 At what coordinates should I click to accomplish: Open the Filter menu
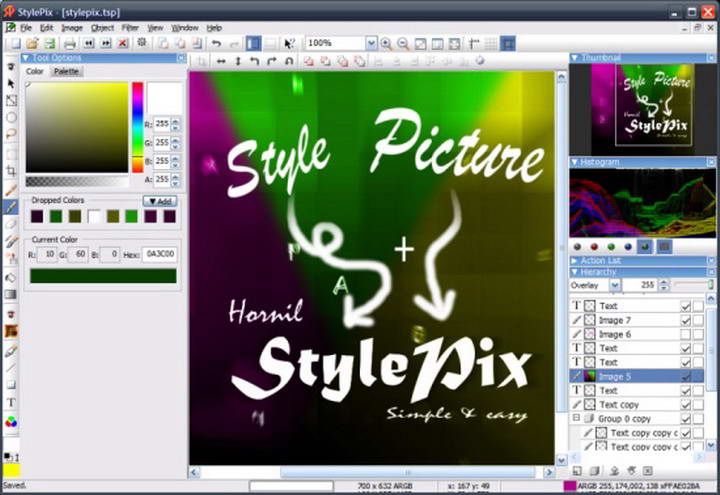pos(130,28)
